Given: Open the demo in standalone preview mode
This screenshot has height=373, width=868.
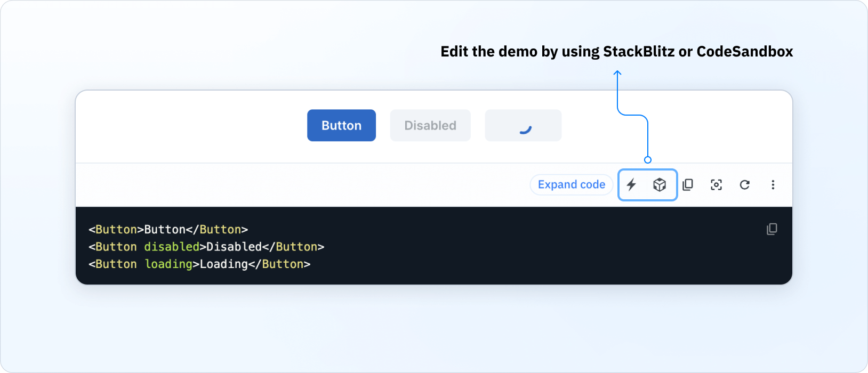Looking at the screenshot, I should (717, 185).
